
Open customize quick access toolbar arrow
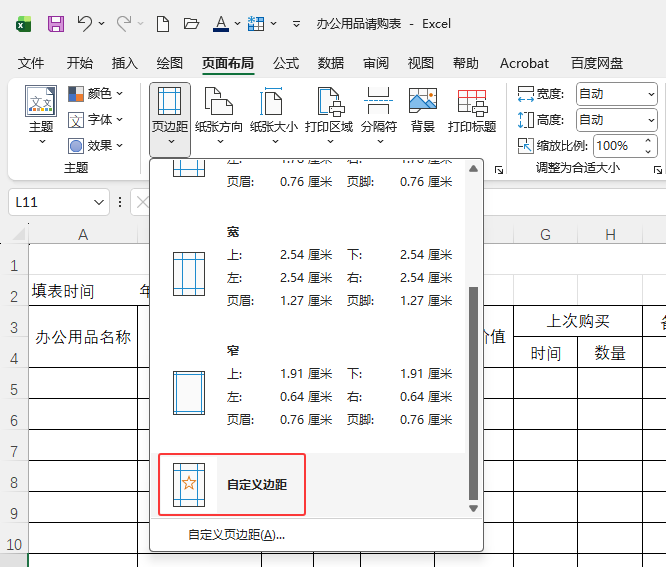pos(296,24)
